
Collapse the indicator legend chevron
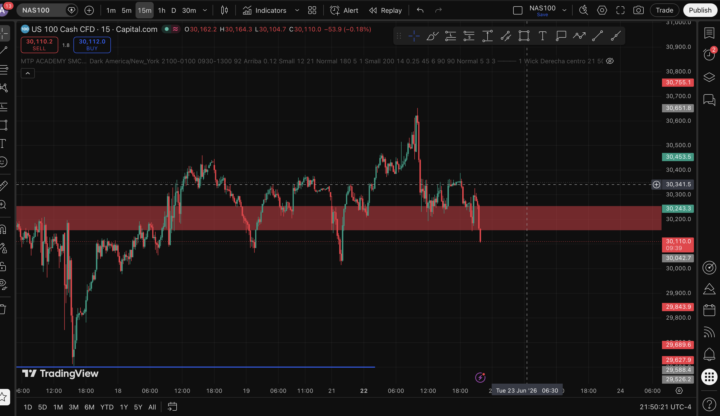tap(28, 73)
